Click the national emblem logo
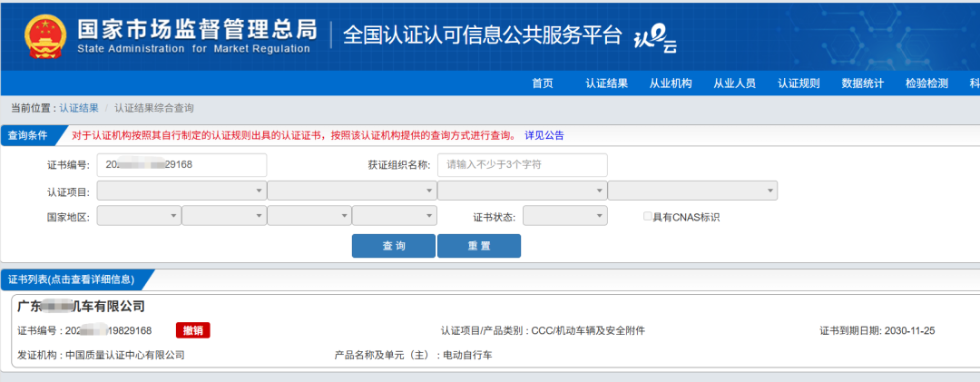The width and height of the screenshot is (980, 382). coord(46,36)
